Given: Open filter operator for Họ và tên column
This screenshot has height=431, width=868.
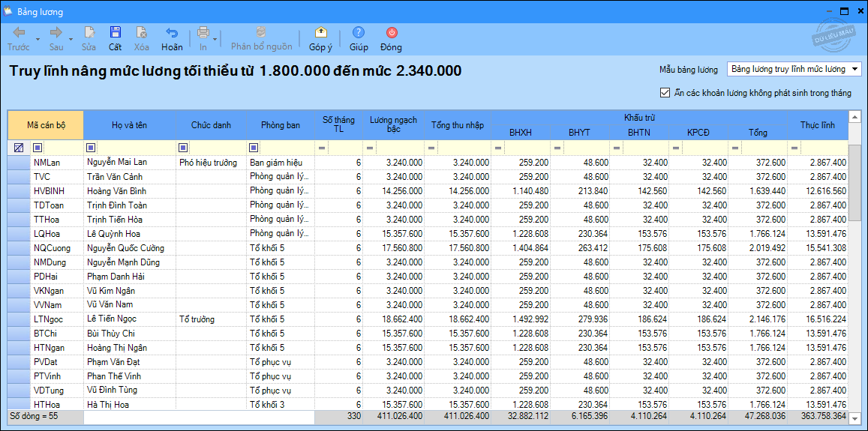Looking at the screenshot, I should point(91,148).
